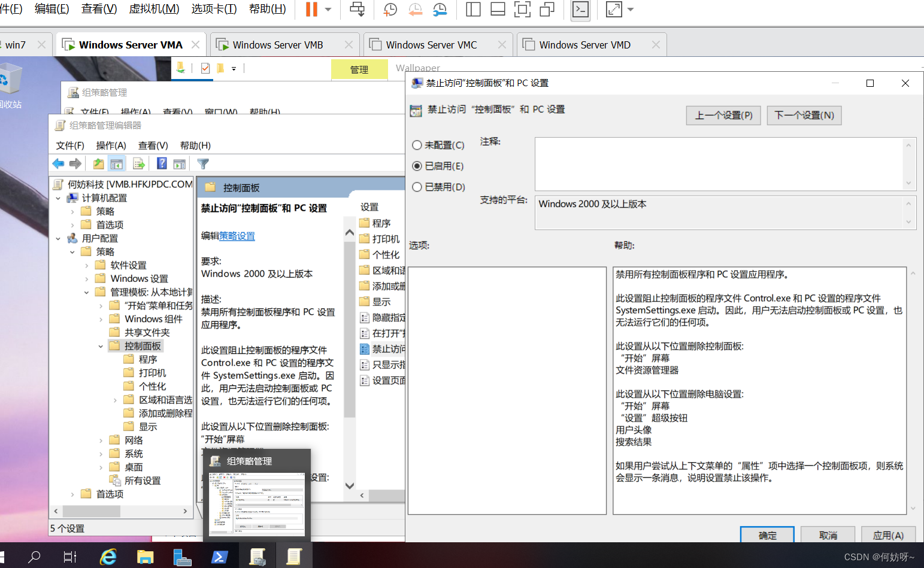Select the 已启用 radio button
This screenshot has width=924, height=568.
point(417,166)
